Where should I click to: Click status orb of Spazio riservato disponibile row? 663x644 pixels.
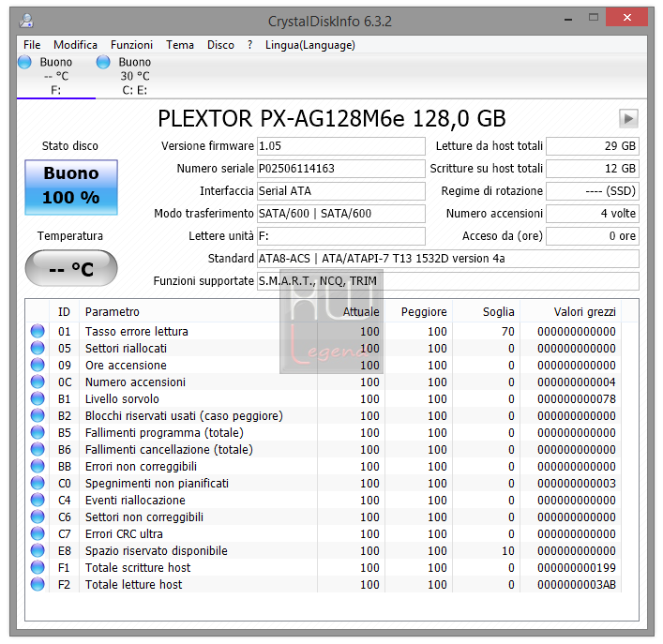click(38, 550)
